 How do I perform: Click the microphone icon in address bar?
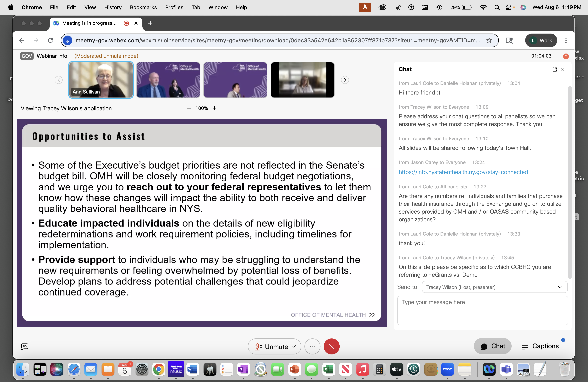[68, 41]
